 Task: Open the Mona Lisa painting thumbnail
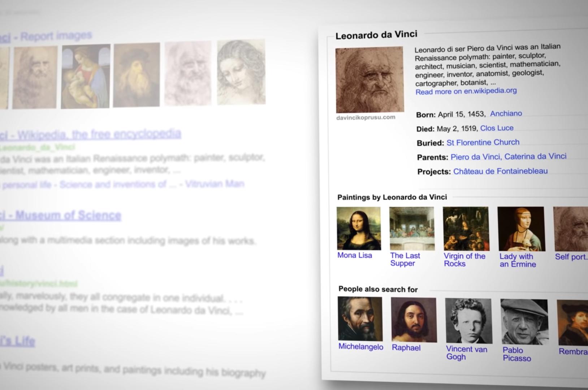pos(359,228)
